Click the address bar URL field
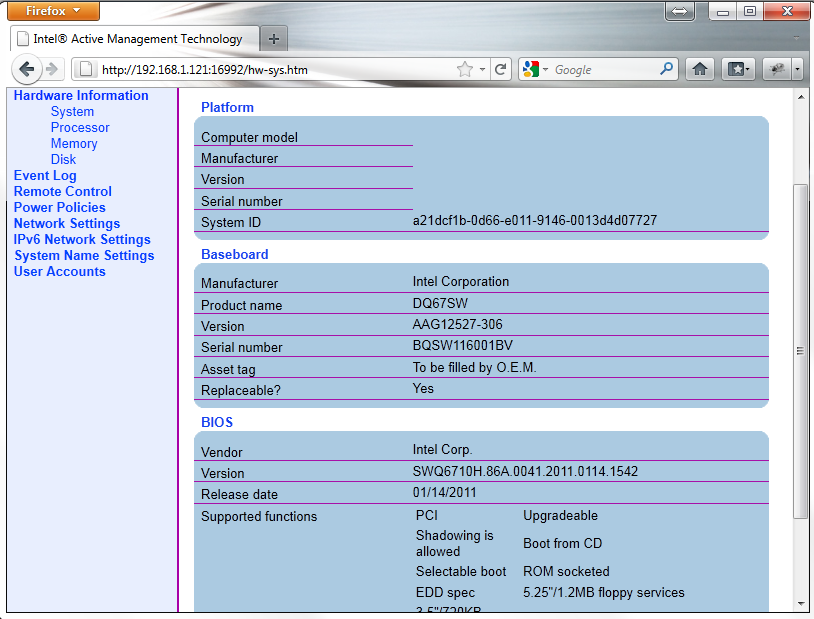 tap(275, 70)
